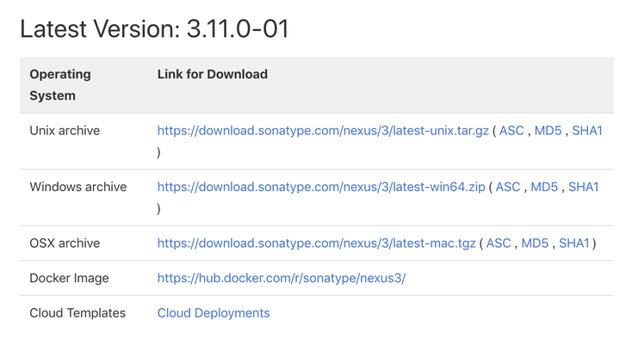Open the Cloud Deployments link
Screen dimensions: 620x364
(214, 313)
